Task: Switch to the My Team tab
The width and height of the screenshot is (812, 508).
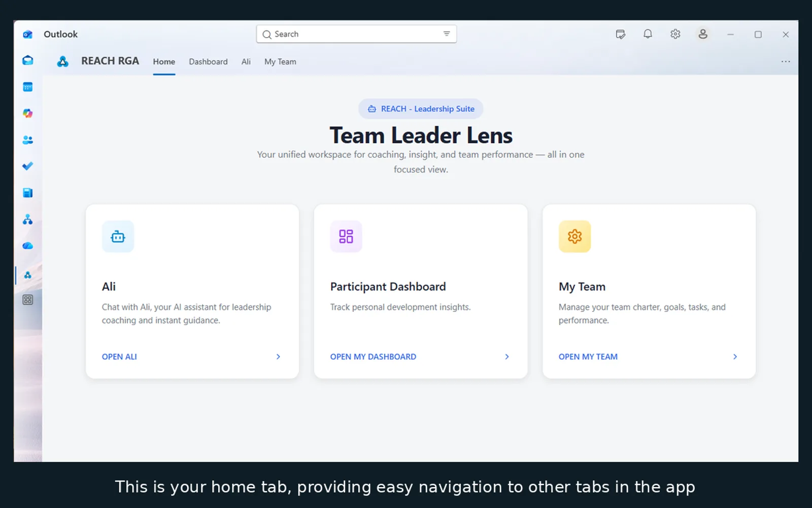Action: click(x=280, y=61)
